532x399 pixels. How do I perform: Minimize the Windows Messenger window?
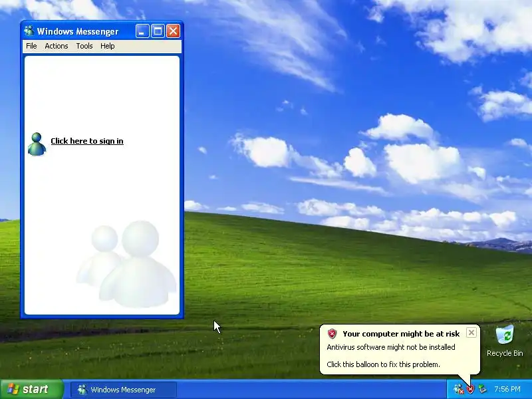142,31
